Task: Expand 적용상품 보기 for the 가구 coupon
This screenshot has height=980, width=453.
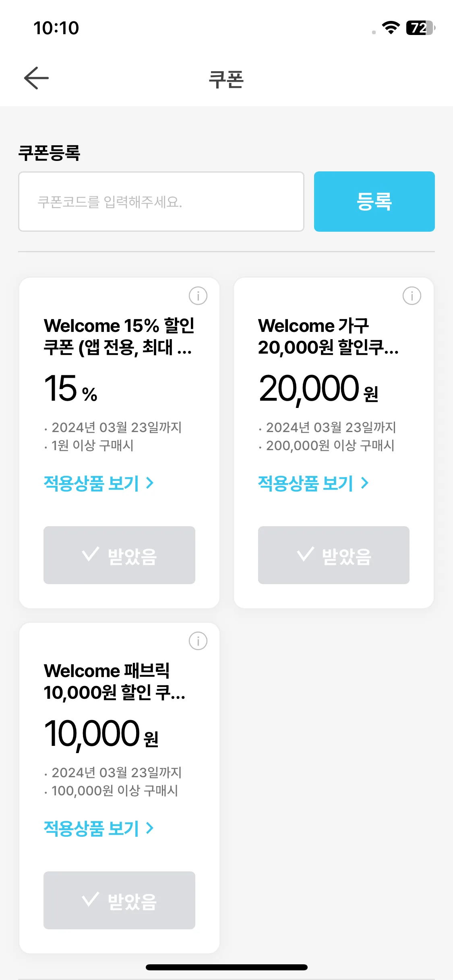Action: coord(313,483)
